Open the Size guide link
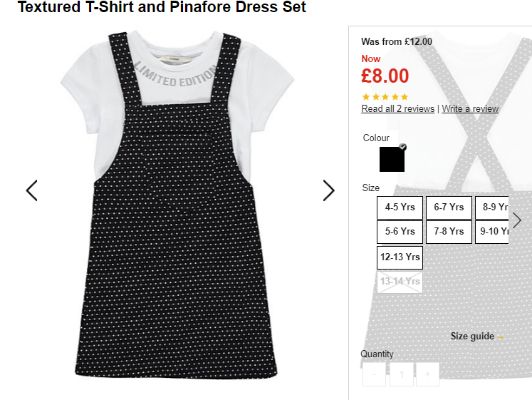Image resolution: width=532 pixels, height=400 pixels. (x=472, y=336)
